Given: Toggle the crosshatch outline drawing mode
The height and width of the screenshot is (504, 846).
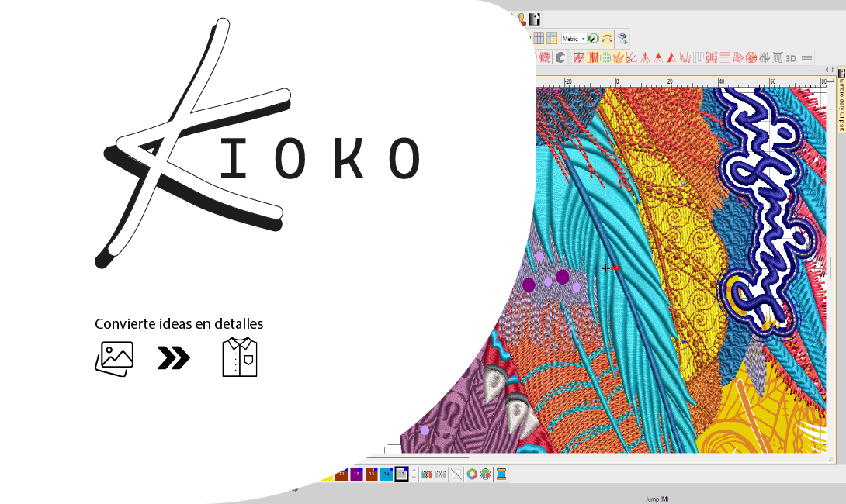Looking at the screenshot, I should coord(577,56).
